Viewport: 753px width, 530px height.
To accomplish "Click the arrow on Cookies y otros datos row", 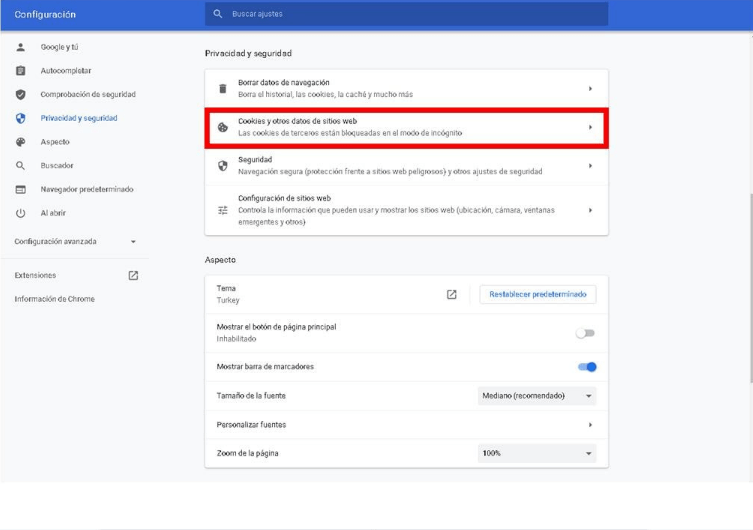I will click(590, 127).
